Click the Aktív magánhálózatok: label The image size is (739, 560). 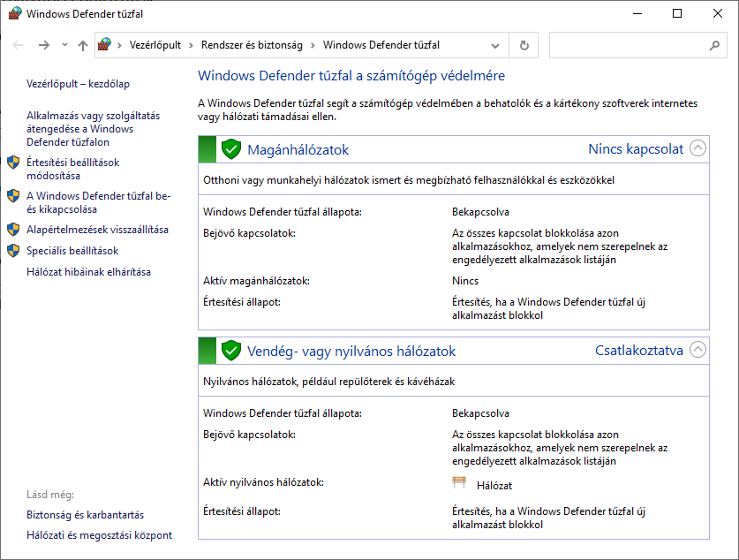[256, 281]
